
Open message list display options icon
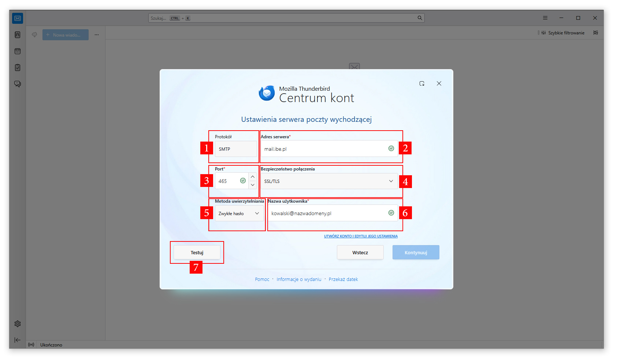(x=596, y=33)
